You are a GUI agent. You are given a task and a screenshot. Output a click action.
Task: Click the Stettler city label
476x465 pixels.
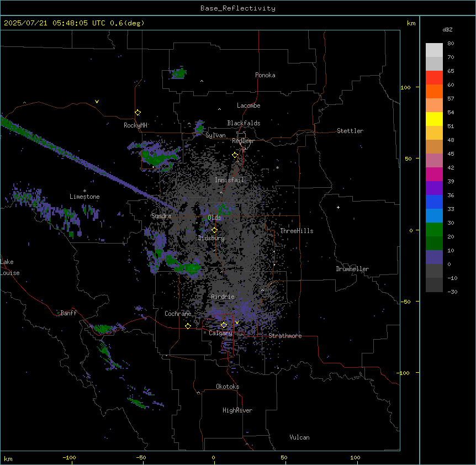pyautogui.click(x=350, y=131)
